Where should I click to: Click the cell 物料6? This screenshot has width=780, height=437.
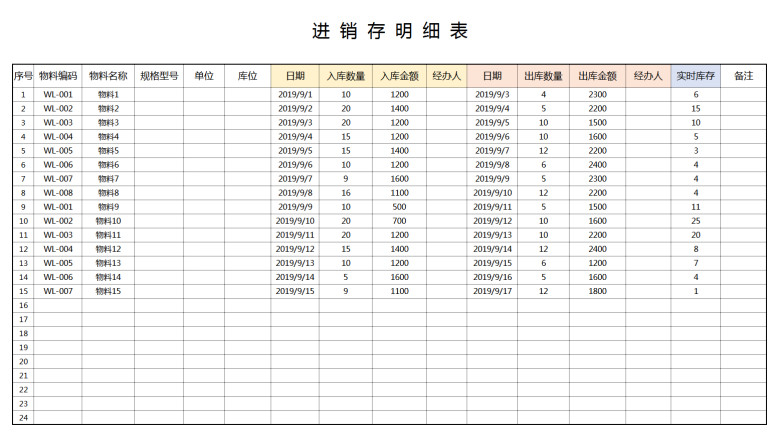pyautogui.click(x=108, y=165)
